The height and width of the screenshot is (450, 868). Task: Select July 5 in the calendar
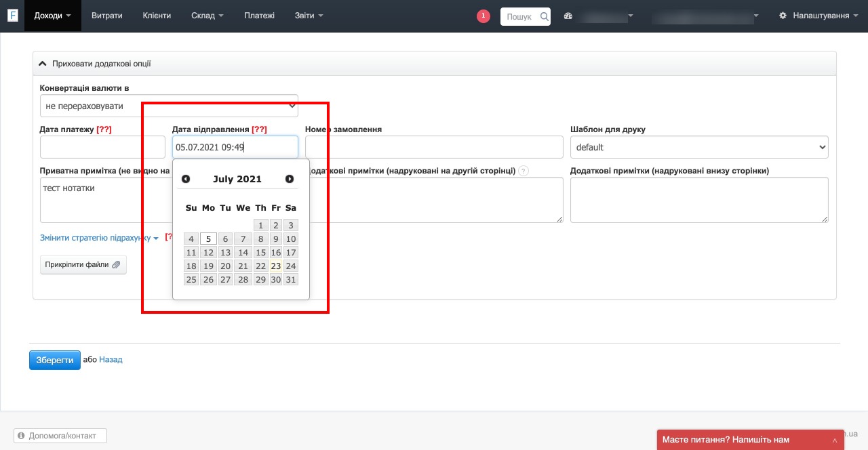[209, 239]
